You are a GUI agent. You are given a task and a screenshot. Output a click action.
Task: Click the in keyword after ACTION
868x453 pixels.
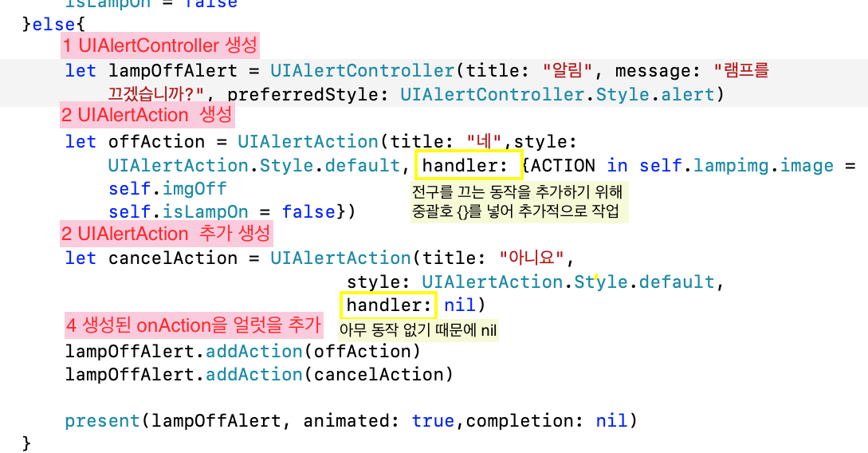tap(617, 166)
